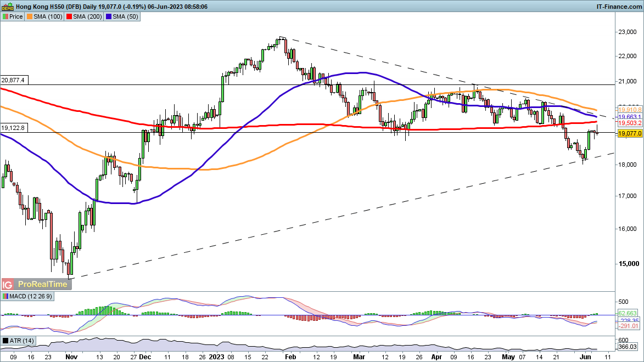Click the 600 ATR axis label

(x=623, y=340)
